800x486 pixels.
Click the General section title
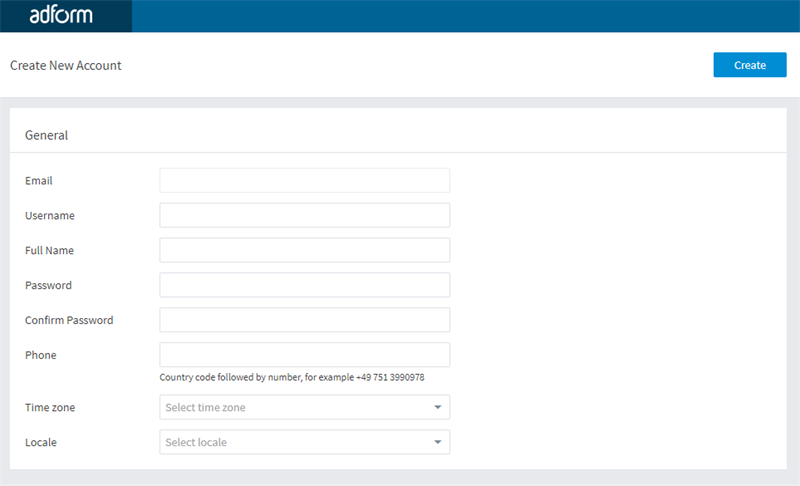(x=46, y=135)
